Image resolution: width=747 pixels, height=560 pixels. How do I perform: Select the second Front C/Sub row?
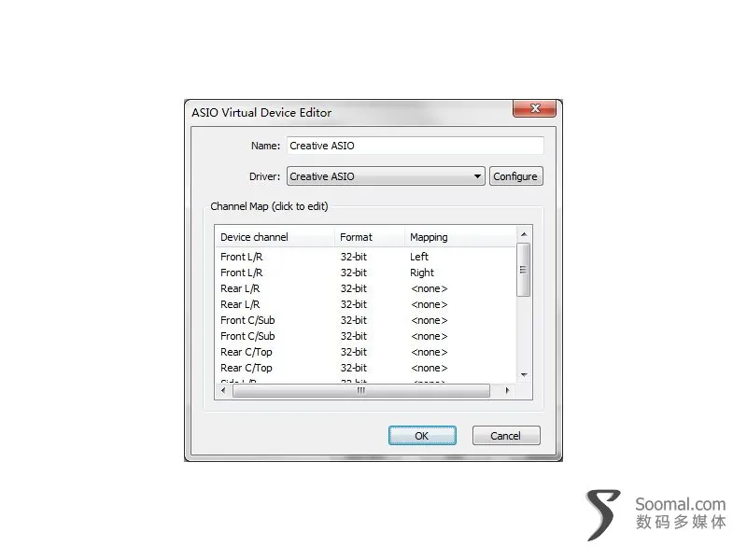tap(365, 336)
